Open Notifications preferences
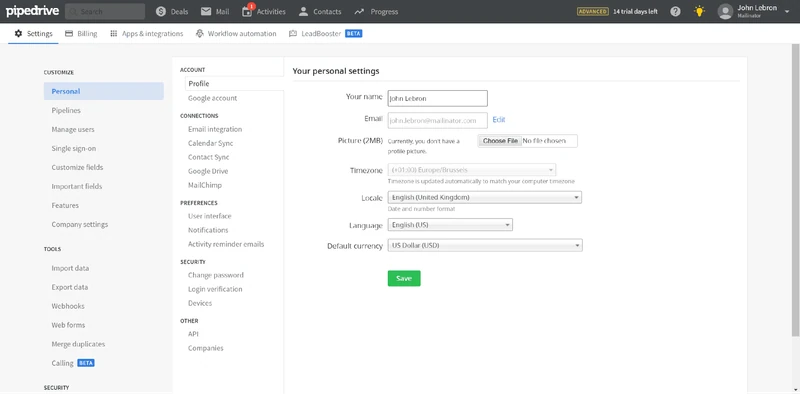 pyautogui.click(x=208, y=230)
